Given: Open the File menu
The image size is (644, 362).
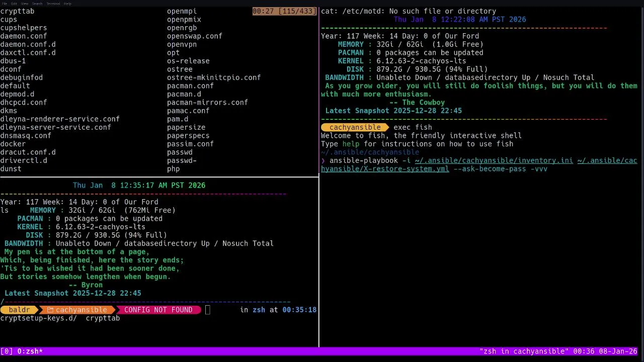Looking at the screenshot, I should point(5,4).
